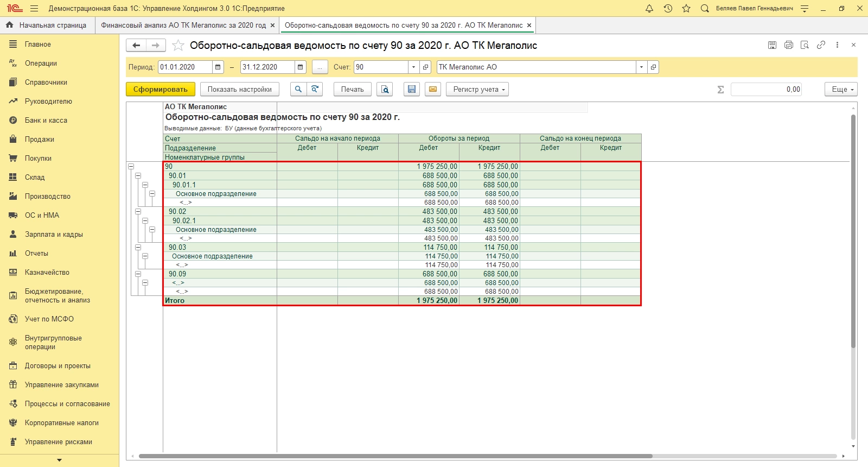Collapse account 90.01 group in the tree
The image size is (868, 467).
pos(138,176)
